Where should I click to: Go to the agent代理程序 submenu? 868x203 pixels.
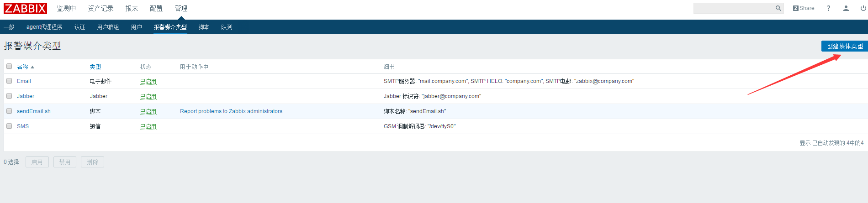click(x=44, y=27)
